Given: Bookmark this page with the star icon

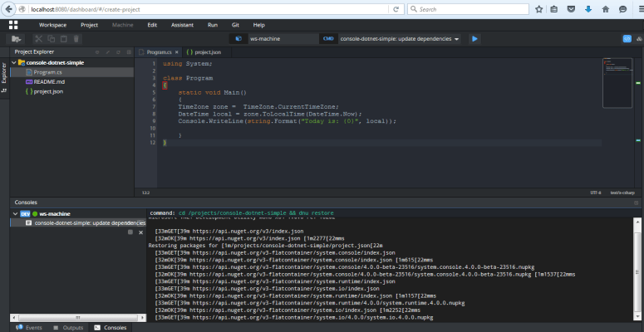Looking at the screenshot, I should [539, 9].
